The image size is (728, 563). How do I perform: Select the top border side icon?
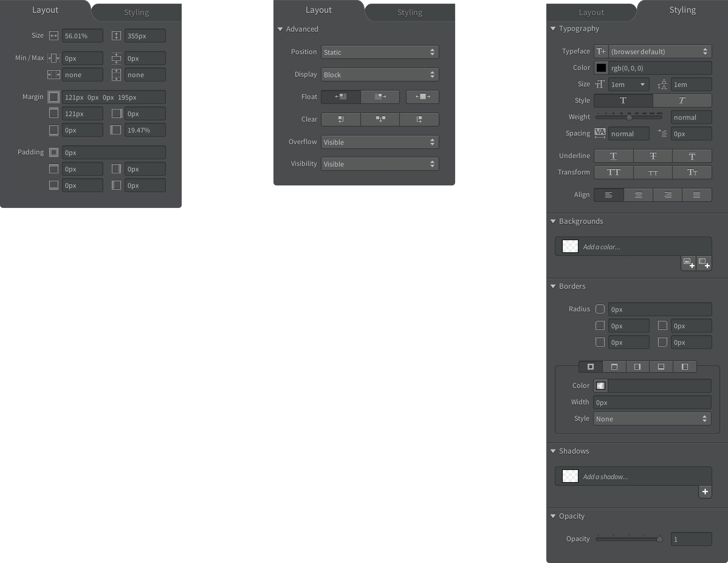click(614, 367)
